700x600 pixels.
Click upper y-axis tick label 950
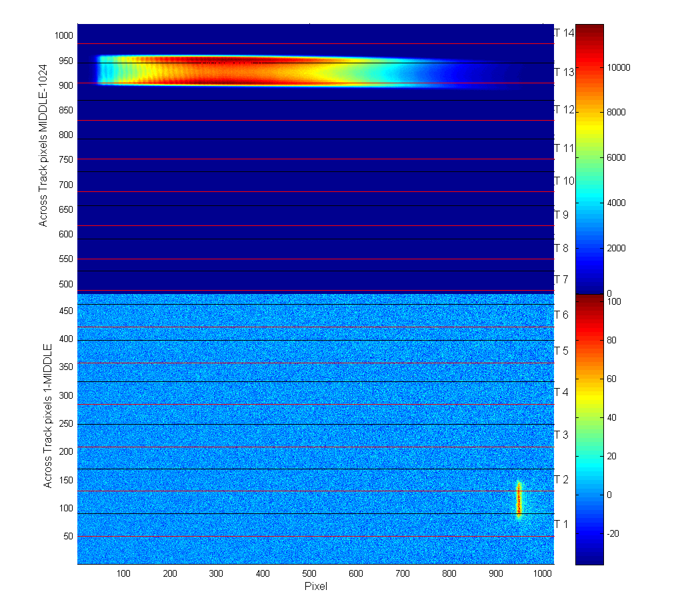[x=65, y=61]
